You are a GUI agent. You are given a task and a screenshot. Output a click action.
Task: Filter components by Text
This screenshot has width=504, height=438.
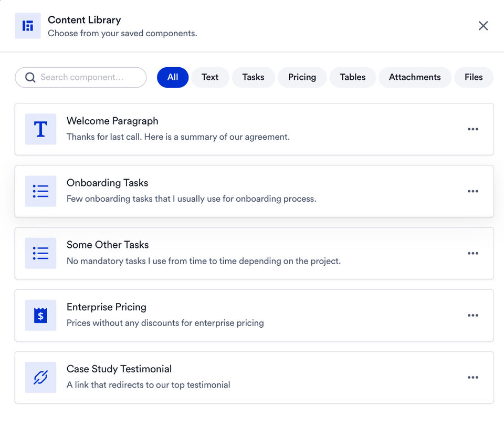(x=210, y=77)
